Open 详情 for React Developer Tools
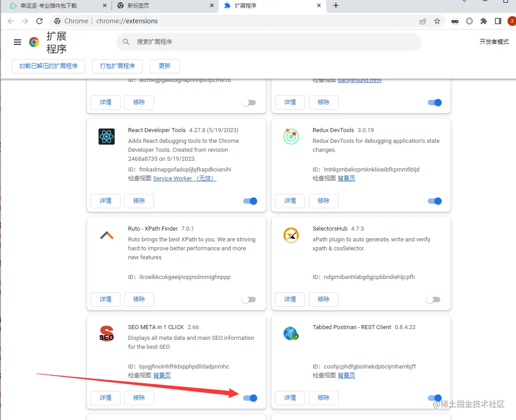 click(106, 201)
